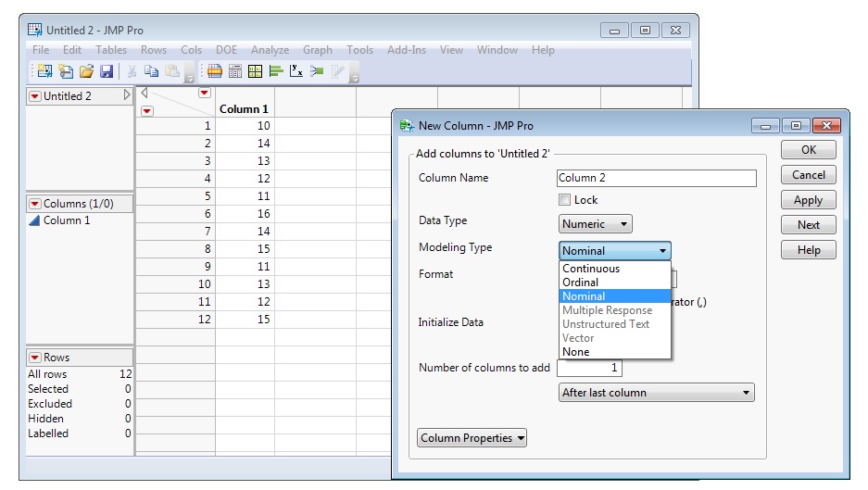Click the cell with value 16

(x=245, y=214)
